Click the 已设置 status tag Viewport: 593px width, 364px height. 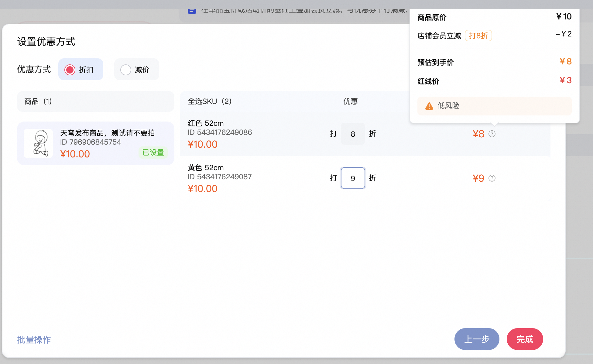coord(153,152)
